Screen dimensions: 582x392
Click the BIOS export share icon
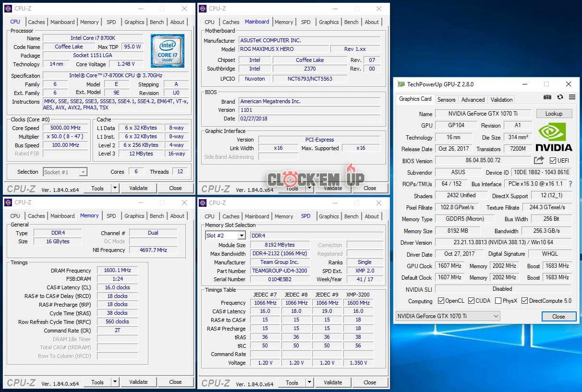(539, 160)
